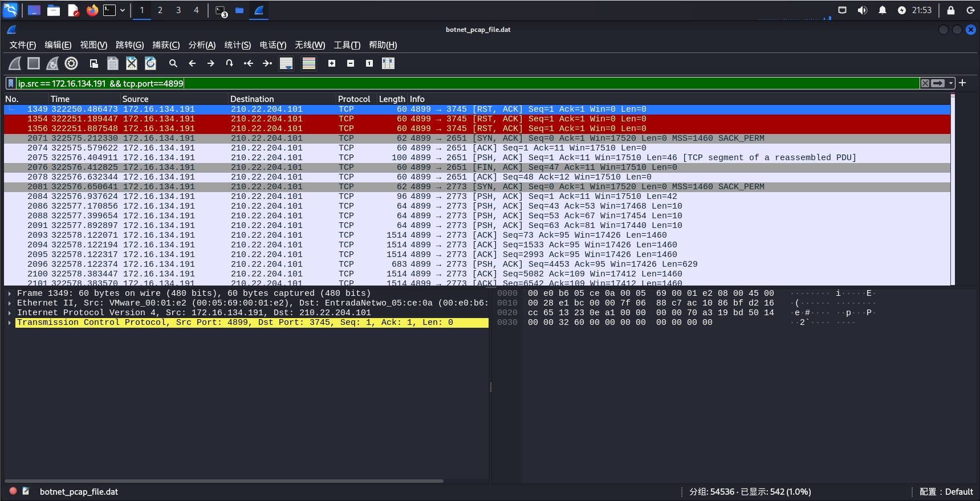Viewport: 980px width, 501px height.
Task: Click the packet details horizontal scrollbar
Action: tap(225, 481)
